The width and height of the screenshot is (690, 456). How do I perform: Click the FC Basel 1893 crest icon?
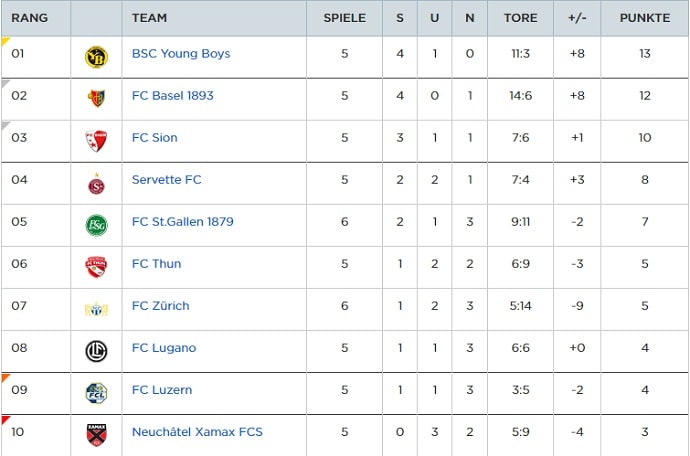point(96,98)
